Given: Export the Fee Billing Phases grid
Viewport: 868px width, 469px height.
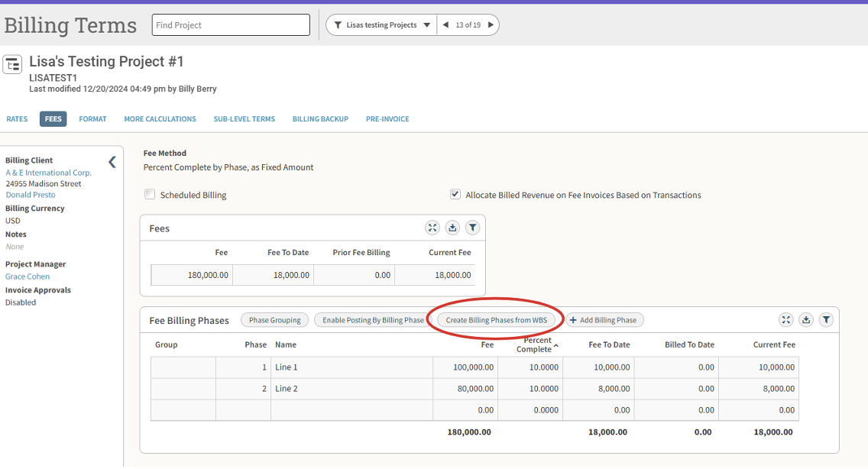Looking at the screenshot, I should point(806,319).
